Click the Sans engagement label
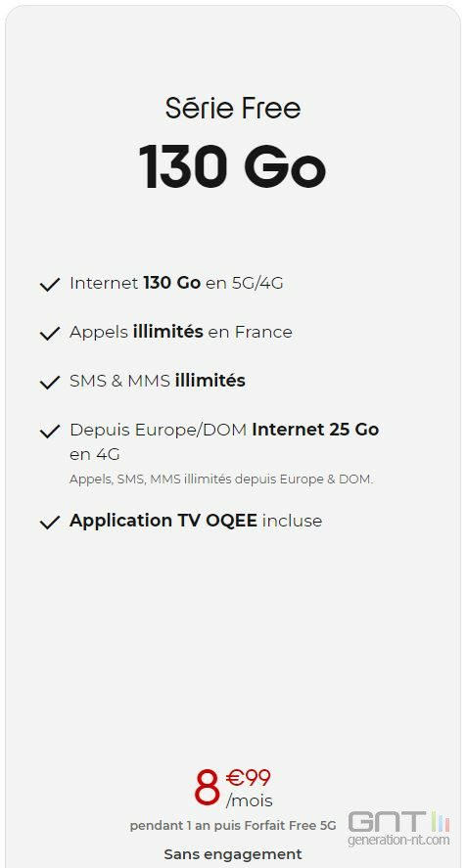 pos(233,854)
